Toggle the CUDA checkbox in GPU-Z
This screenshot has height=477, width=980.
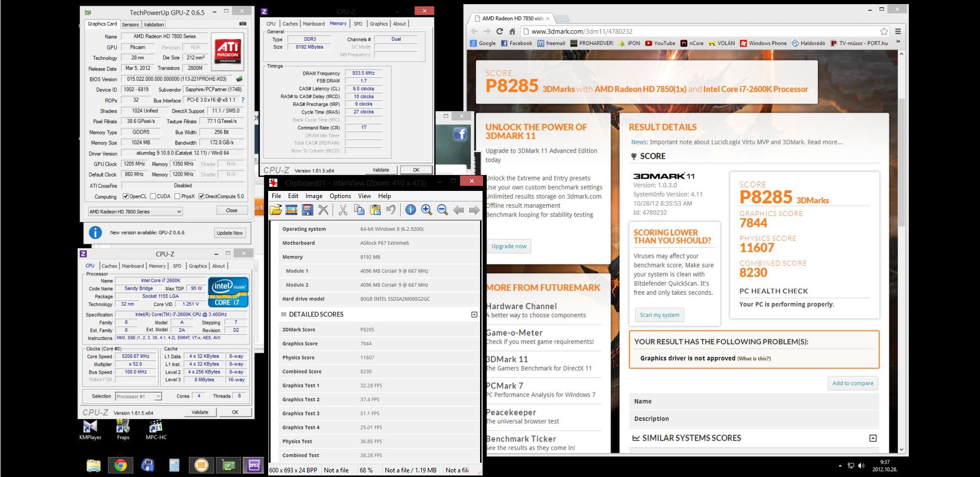(x=153, y=197)
